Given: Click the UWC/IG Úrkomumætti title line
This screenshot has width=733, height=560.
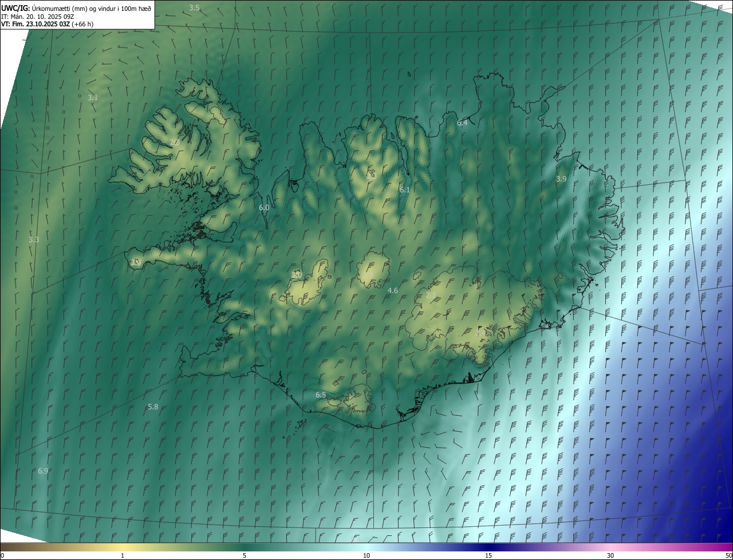Looking at the screenshot, I should tap(76, 8).
